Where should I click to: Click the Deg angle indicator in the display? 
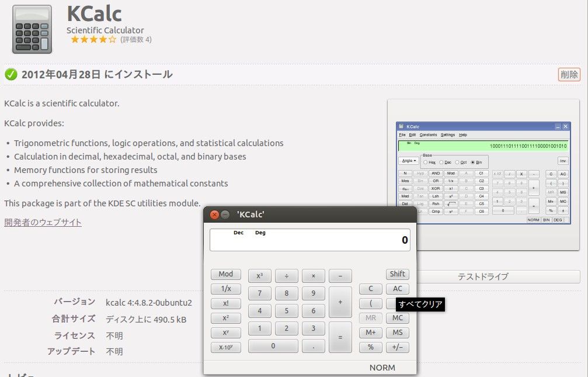click(260, 233)
